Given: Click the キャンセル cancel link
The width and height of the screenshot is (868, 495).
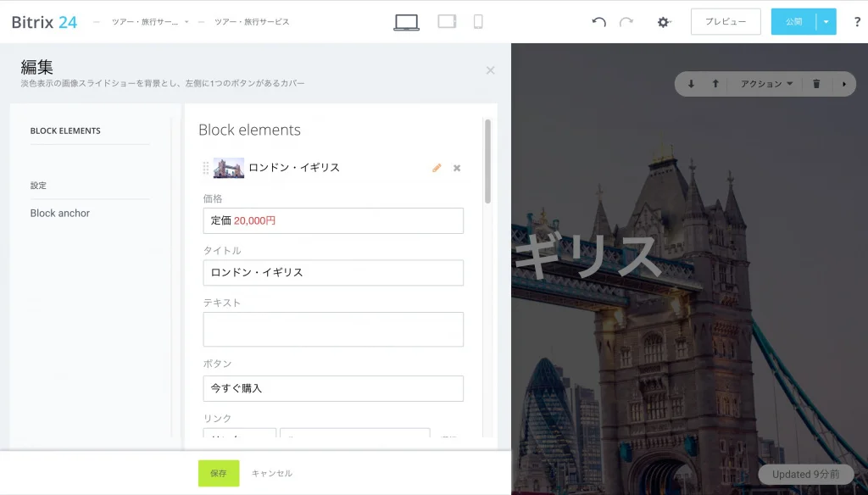Looking at the screenshot, I should pos(272,474).
